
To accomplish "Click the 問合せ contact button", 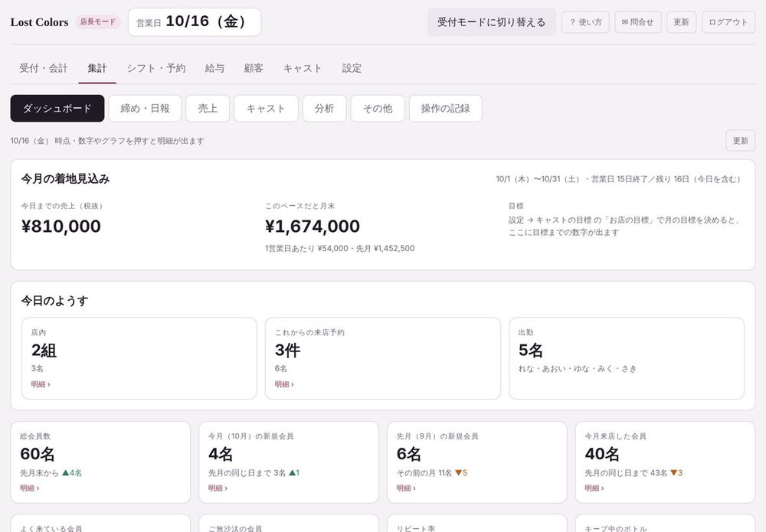I will (x=637, y=22).
